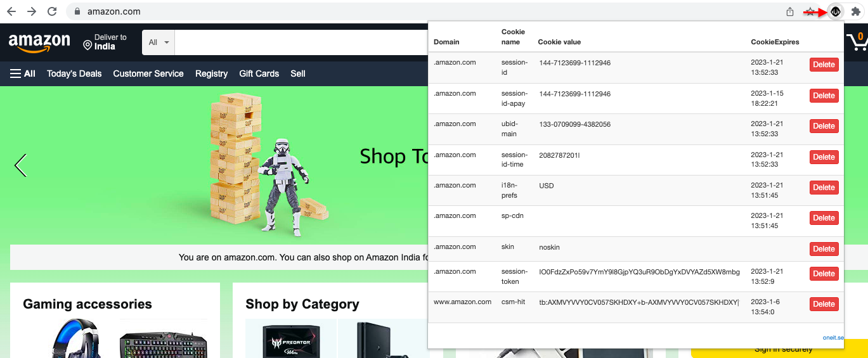Image resolution: width=868 pixels, height=358 pixels.
Task: Select the i18n-prefs cookie value USD
Action: (x=547, y=186)
